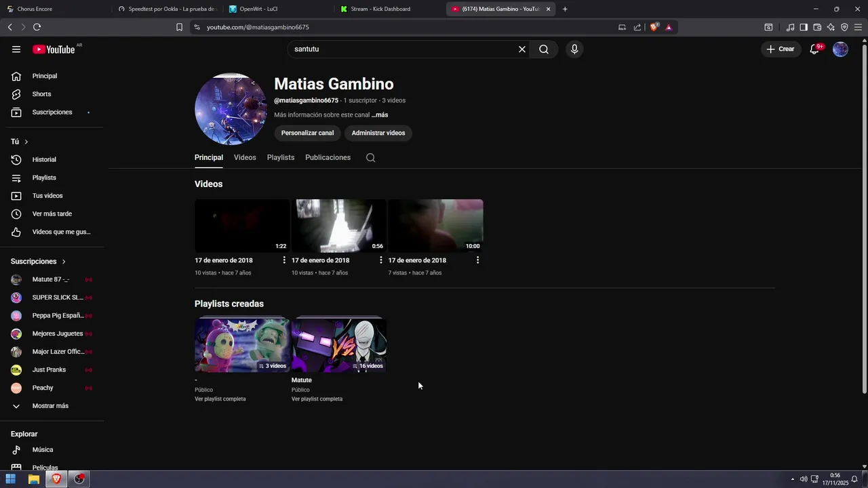Open the Brave Wallet icon
Screen dimensions: 868x488
817,27
